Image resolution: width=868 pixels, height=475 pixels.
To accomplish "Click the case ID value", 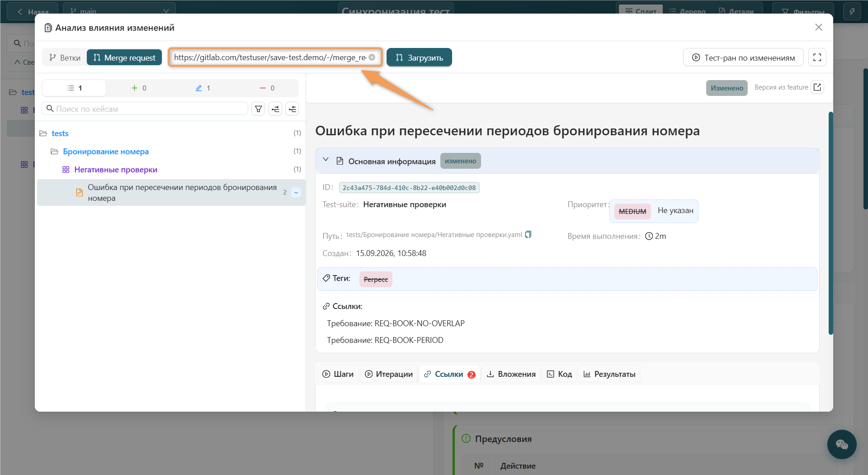I will [409, 188].
